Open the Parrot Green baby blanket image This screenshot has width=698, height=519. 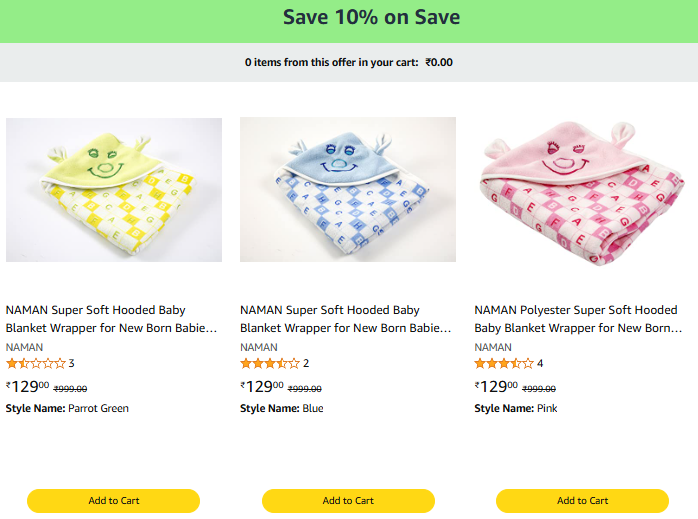114,190
